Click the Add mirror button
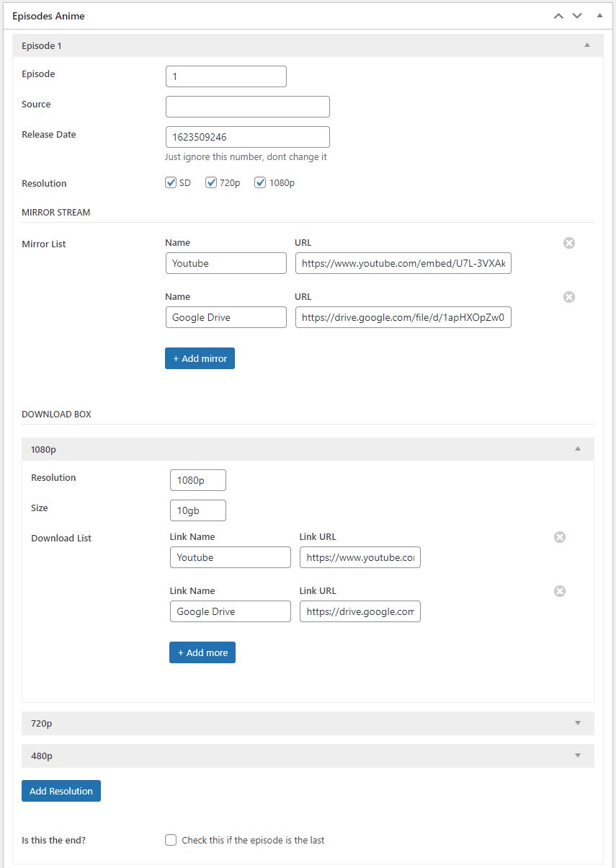Screen dimensions: 616x868 coord(200,358)
